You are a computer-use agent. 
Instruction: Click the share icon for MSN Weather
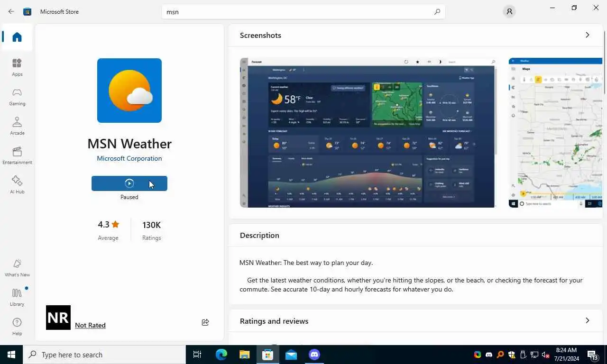click(205, 322)
